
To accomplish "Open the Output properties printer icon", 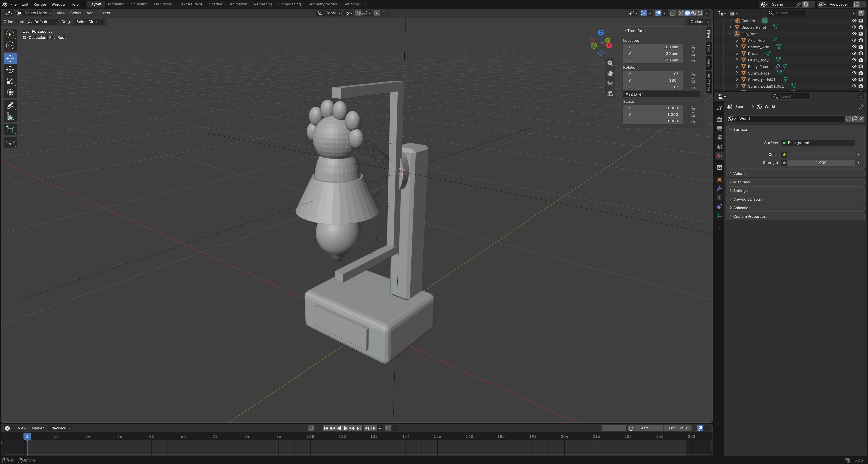I will click(719, 129).
